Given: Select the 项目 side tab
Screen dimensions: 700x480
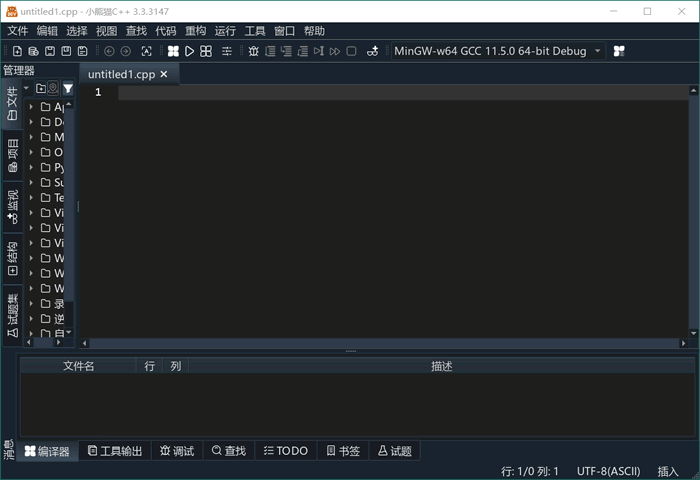Looking at the screenshot, I should [x=12, y=156].
